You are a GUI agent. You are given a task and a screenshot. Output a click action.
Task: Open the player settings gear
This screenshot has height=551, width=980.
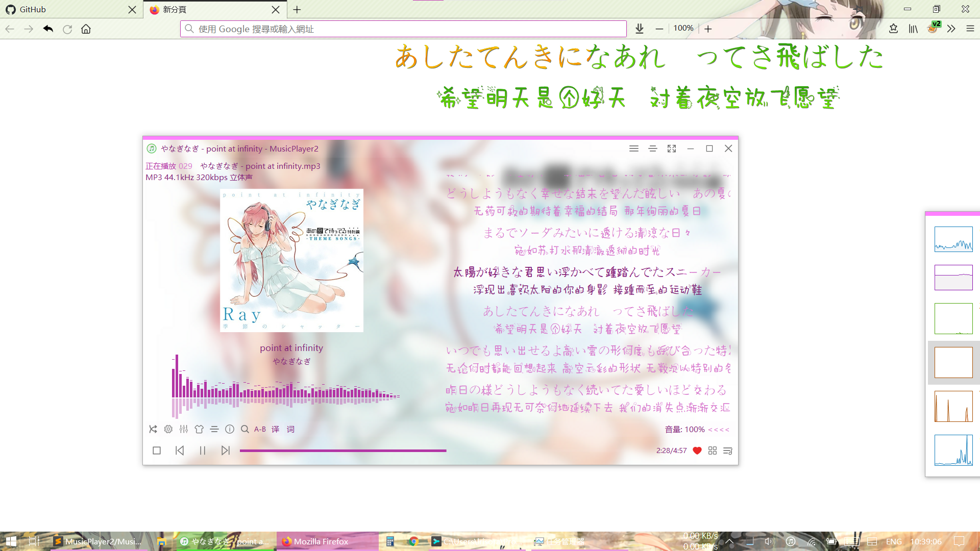pyautogui.click(x=168, y=429)
